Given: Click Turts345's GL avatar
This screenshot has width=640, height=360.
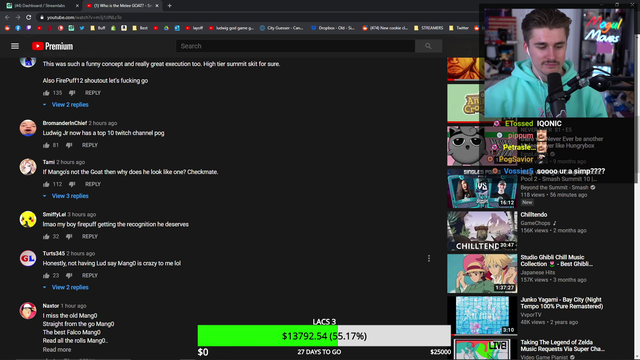Looking at the screenshot, I should click(28, 258).
